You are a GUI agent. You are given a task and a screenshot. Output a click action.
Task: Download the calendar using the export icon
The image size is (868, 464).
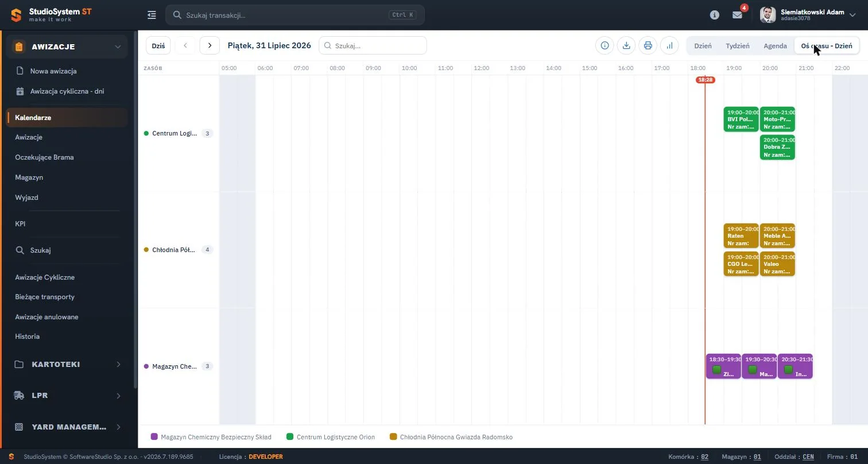tap(626, 45)
